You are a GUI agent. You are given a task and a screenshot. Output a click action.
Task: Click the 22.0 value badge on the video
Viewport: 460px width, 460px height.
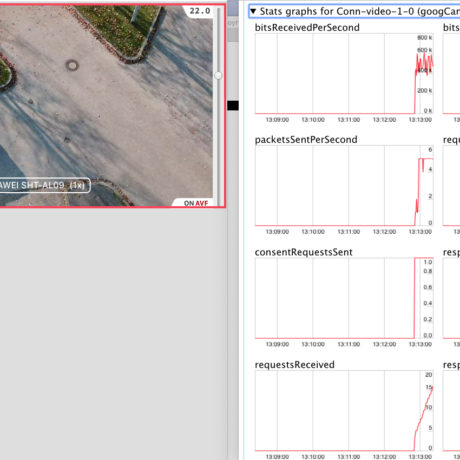pyautogui.click(x=200, y=11)
